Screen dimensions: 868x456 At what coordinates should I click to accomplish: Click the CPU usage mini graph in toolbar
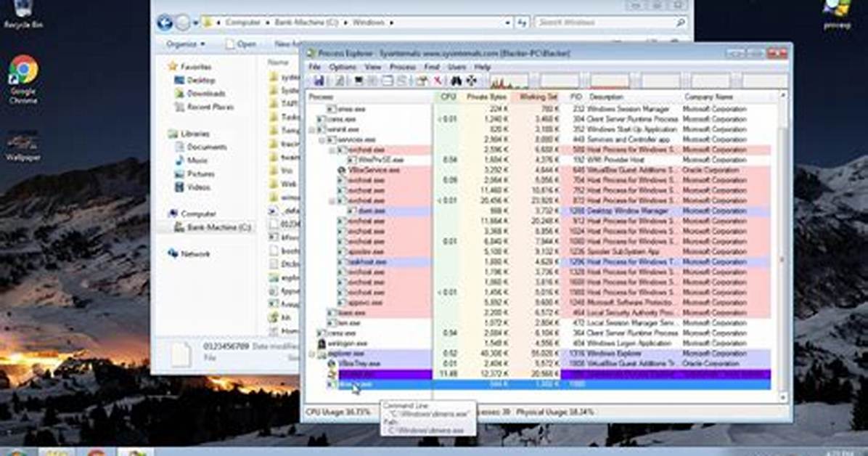[x=509, y=81]
